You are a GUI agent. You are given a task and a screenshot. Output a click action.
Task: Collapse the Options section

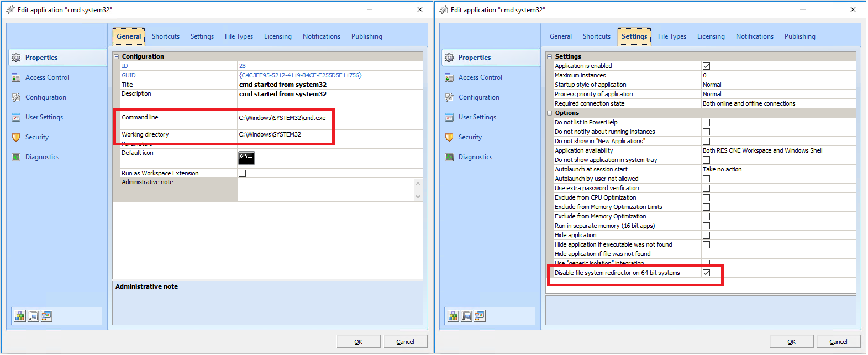(x=550, y=113)
